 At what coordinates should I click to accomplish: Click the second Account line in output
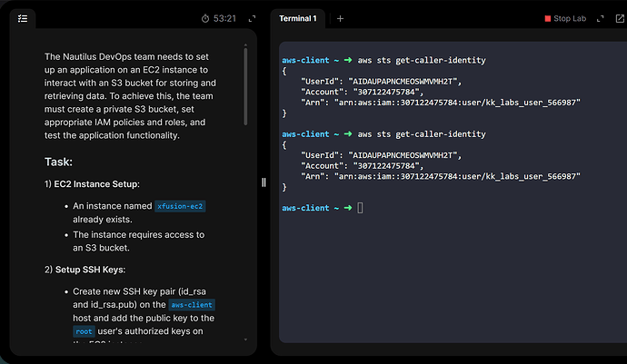pyautogui.click(x=362, y=166)
